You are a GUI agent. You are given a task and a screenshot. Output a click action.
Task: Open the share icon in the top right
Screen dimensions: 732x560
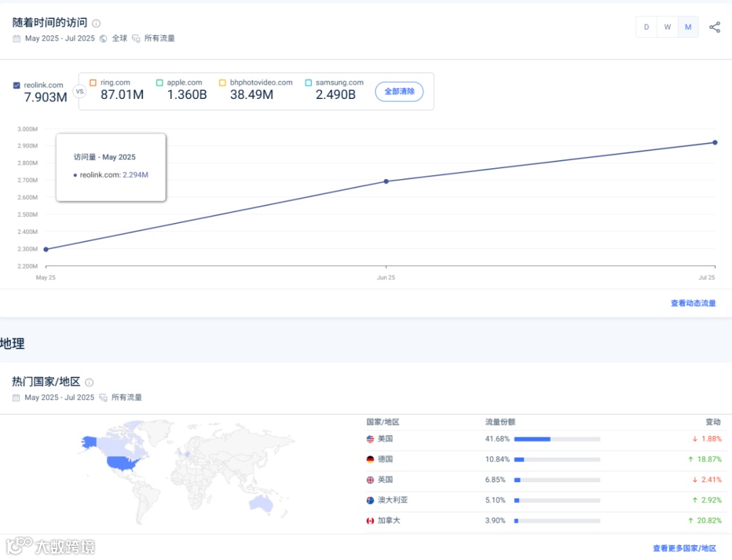pos(714,27)
